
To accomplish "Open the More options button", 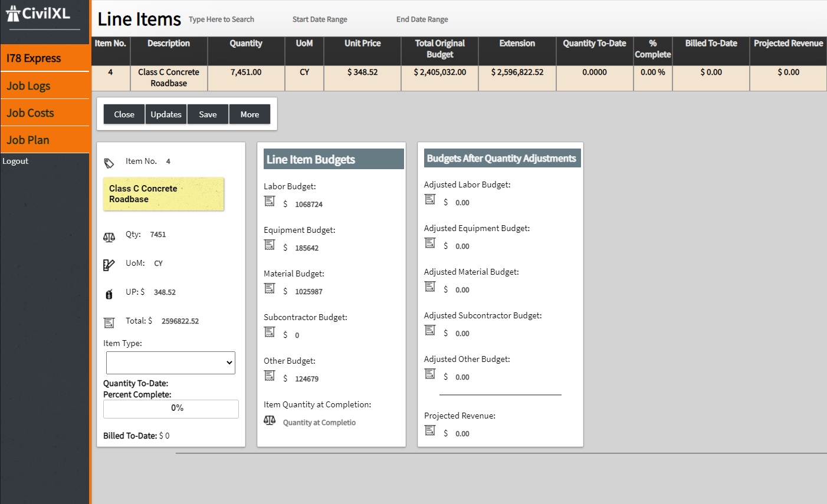I will [250, 114].
